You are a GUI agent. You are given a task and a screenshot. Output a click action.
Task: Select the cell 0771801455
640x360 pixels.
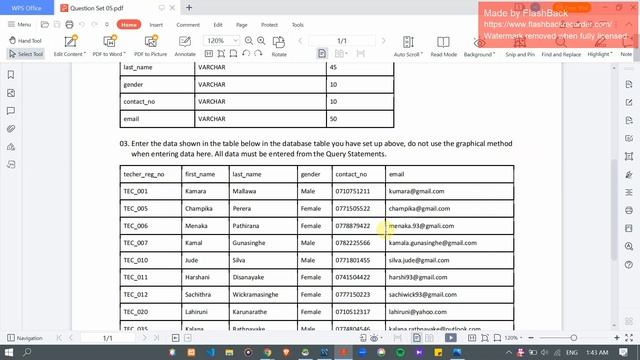pyautogui.click(x=359, y=260)
